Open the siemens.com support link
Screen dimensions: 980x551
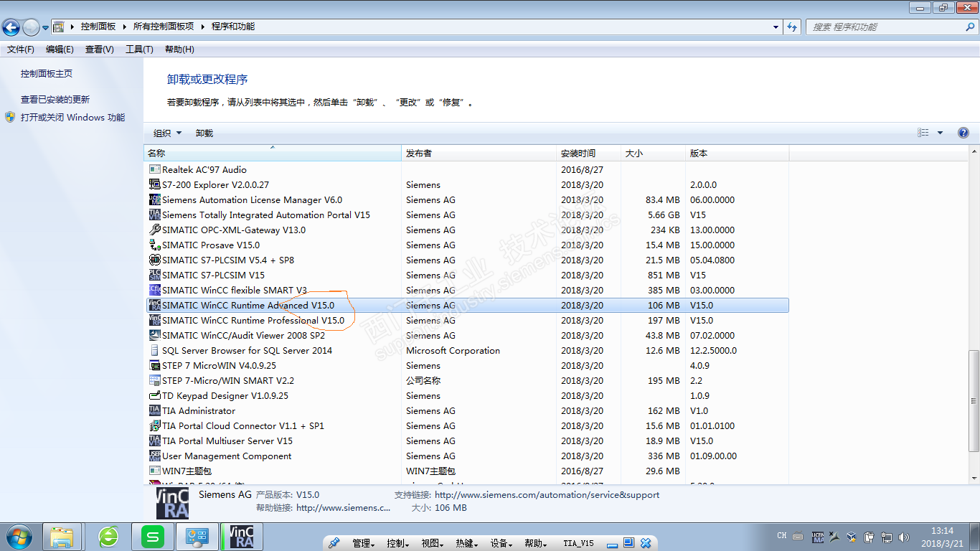547,495
